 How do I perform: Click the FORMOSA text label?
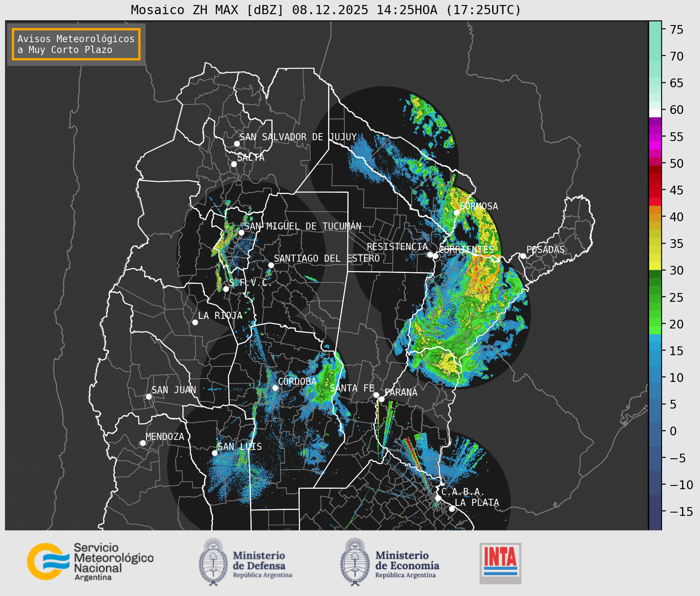tap(479, 206)
